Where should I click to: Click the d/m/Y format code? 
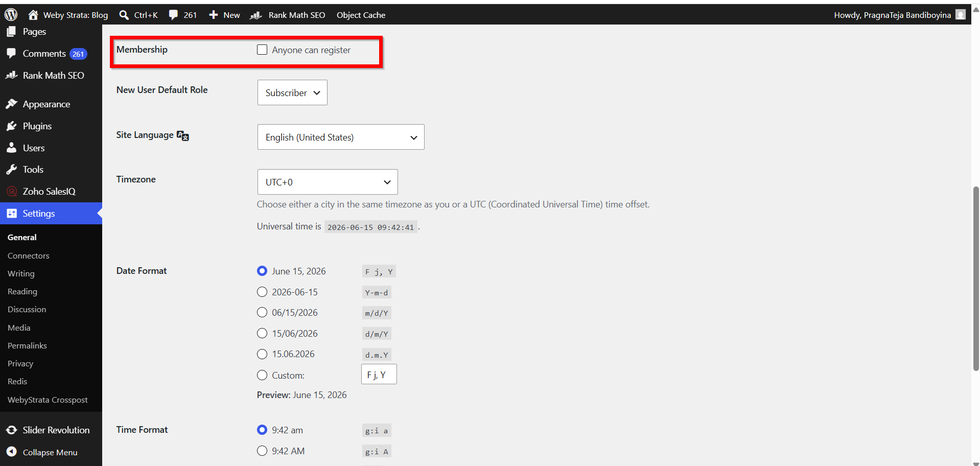(377, 334)
